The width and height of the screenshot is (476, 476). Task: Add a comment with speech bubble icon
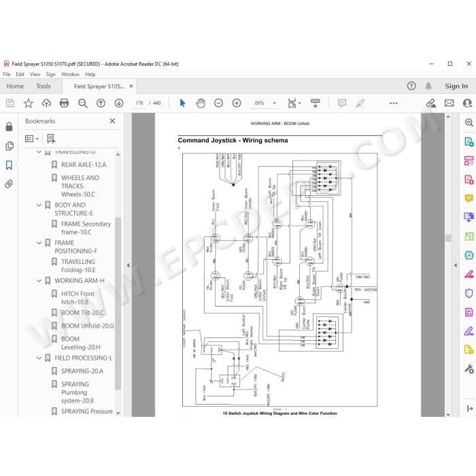click(342, 103)
